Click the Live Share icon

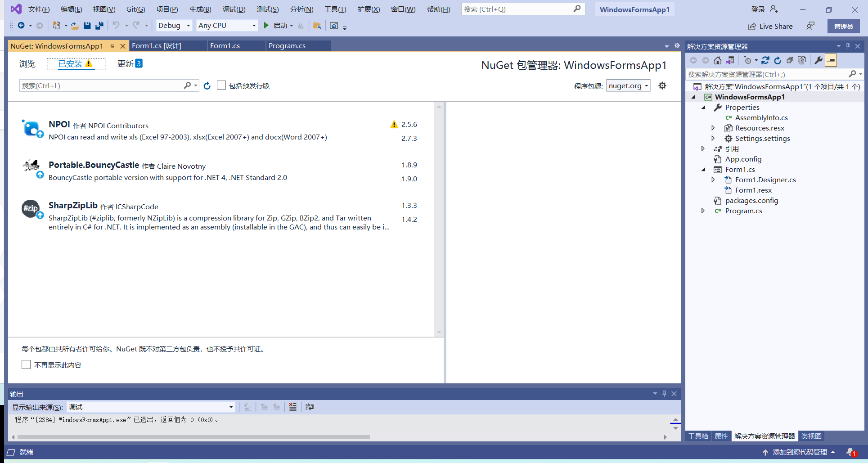tap(752, 27)
